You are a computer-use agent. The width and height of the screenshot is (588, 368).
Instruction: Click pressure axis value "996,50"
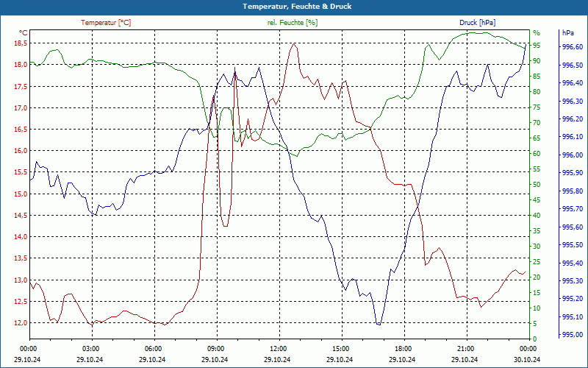[573, 65]
